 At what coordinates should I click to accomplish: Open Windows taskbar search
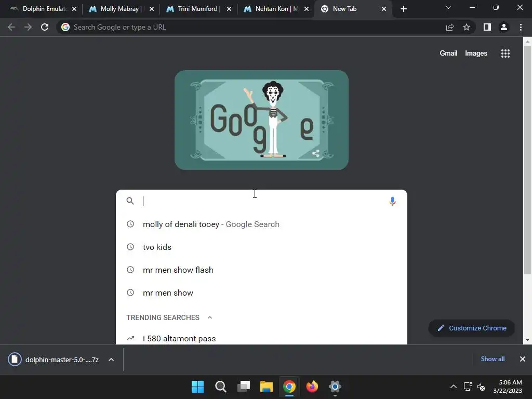[220, 387]
